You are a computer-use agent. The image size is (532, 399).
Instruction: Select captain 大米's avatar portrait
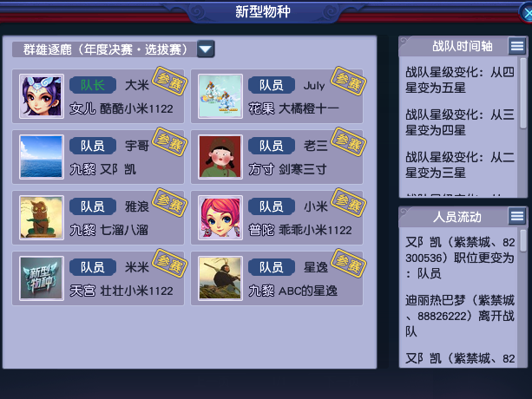42,96
